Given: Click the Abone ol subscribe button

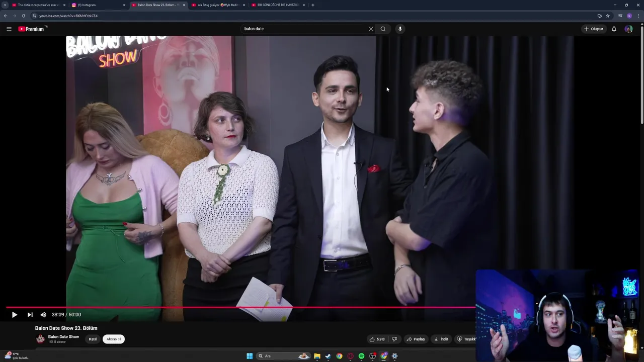Looking at the screenshot, I should click(114, 339).
